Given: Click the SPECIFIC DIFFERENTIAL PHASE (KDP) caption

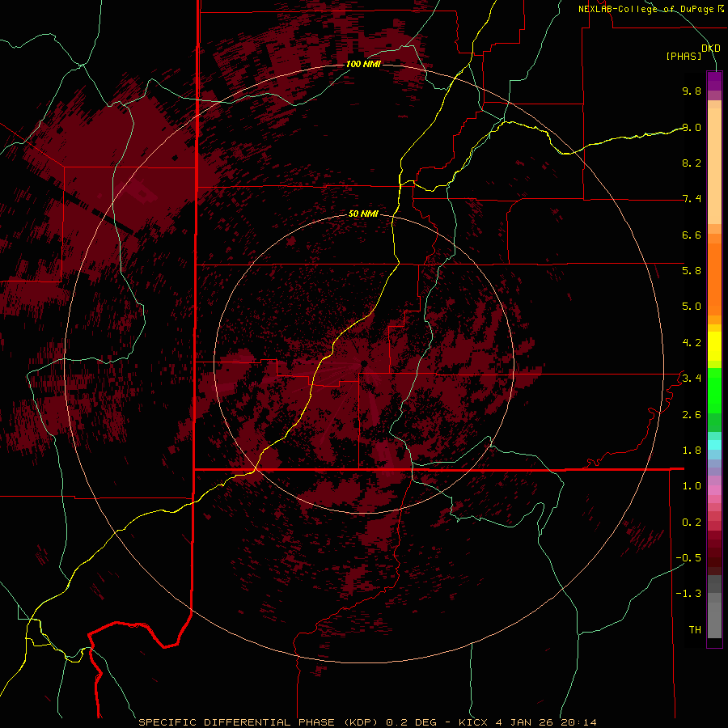Looking at the screenshot, I should pos(260,722).
